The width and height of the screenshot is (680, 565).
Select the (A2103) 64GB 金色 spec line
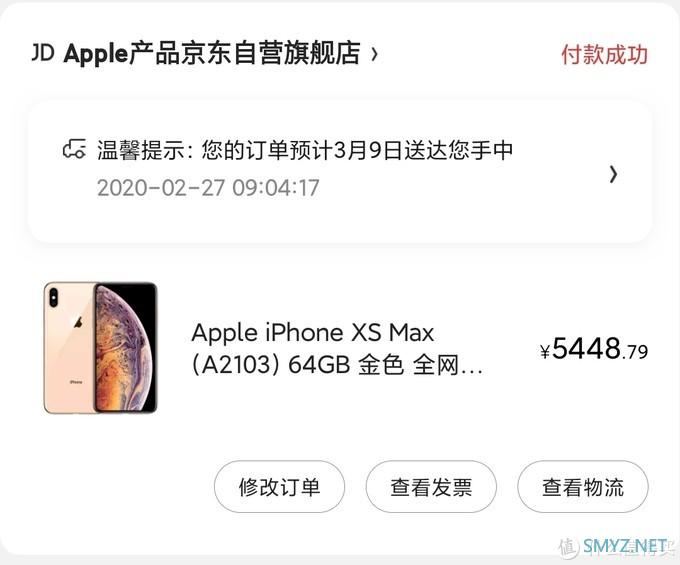click(x=298, y=365)
